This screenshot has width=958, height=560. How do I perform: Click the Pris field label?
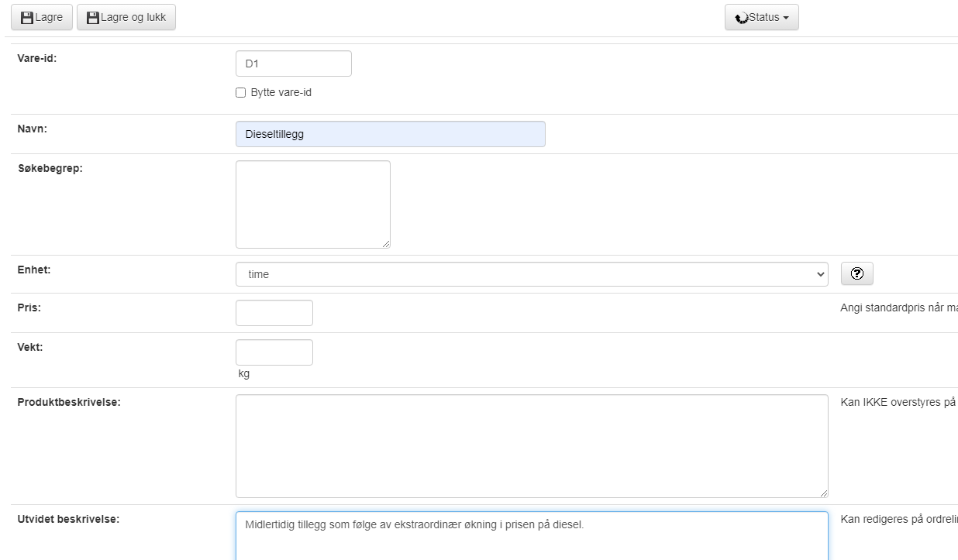pyautogui.click(x=29, y=307)
